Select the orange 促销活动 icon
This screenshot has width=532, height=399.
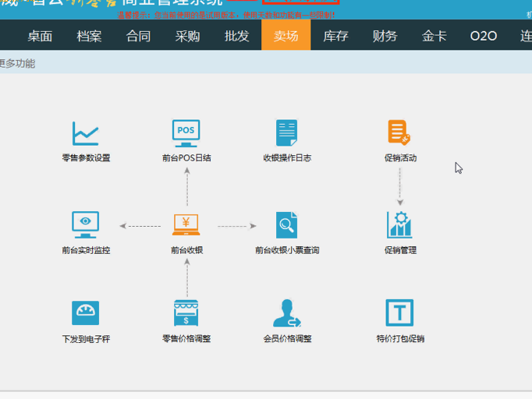pos(399,132)
